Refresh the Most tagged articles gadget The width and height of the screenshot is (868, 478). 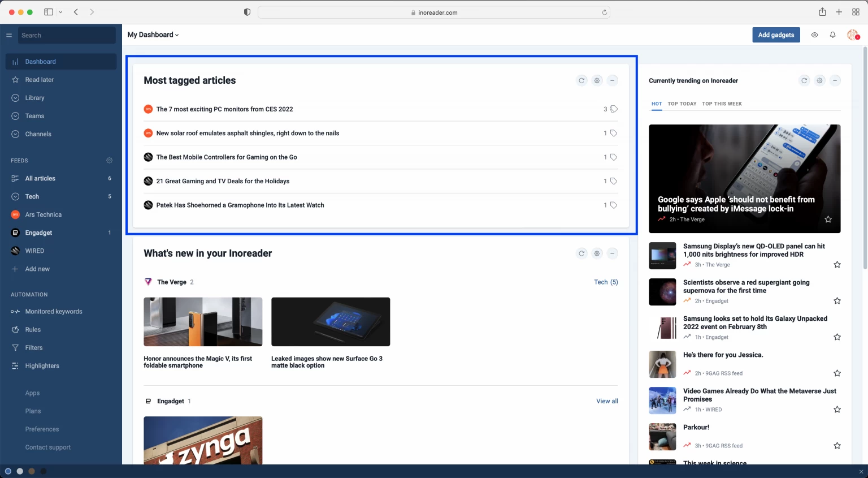click(581, 80)
